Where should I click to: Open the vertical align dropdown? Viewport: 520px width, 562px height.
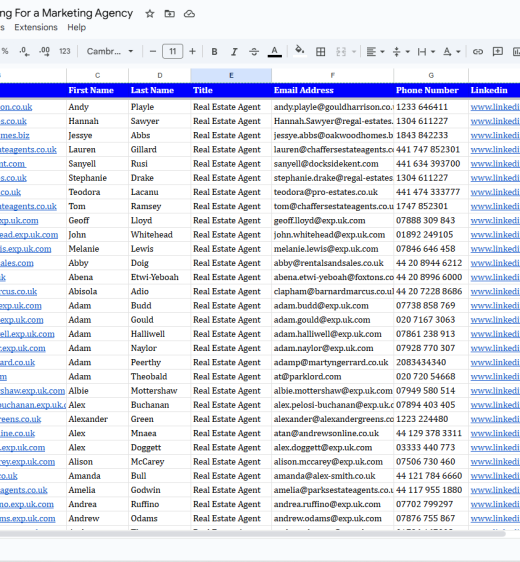point(401,52)
